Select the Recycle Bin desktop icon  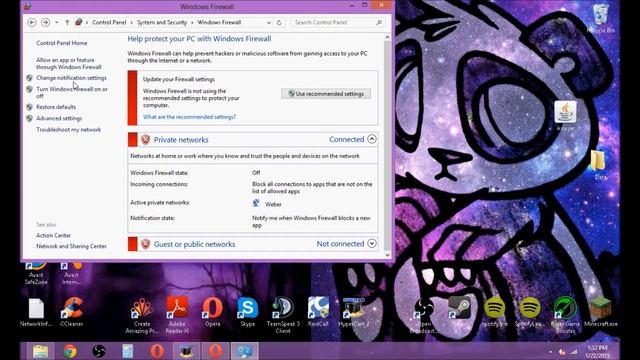pyautogui.click(x=600, y=18)
